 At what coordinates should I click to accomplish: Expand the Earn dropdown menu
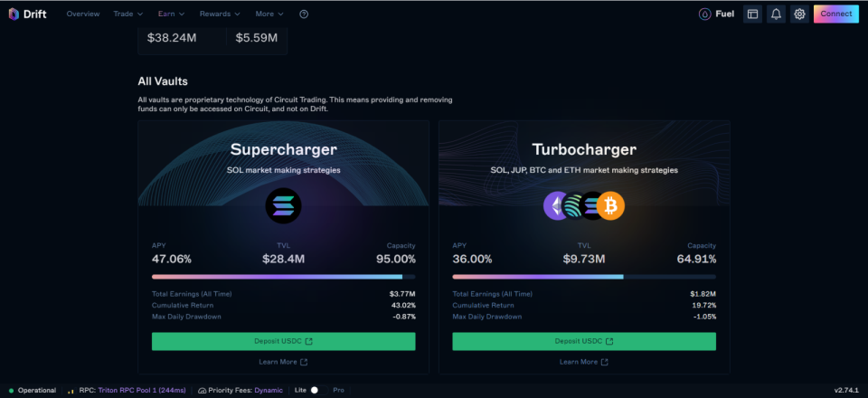coord(171,14)
